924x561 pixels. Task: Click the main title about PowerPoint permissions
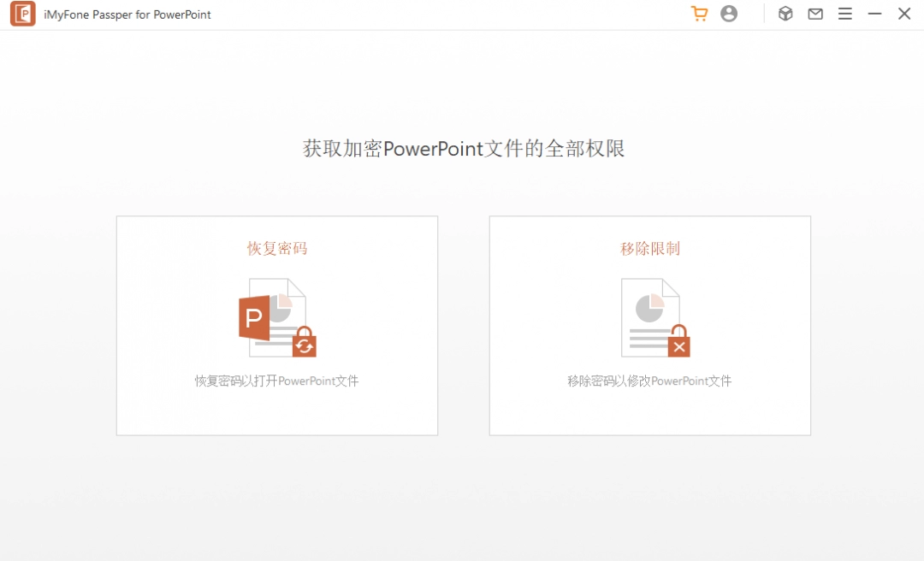point(462,149)
